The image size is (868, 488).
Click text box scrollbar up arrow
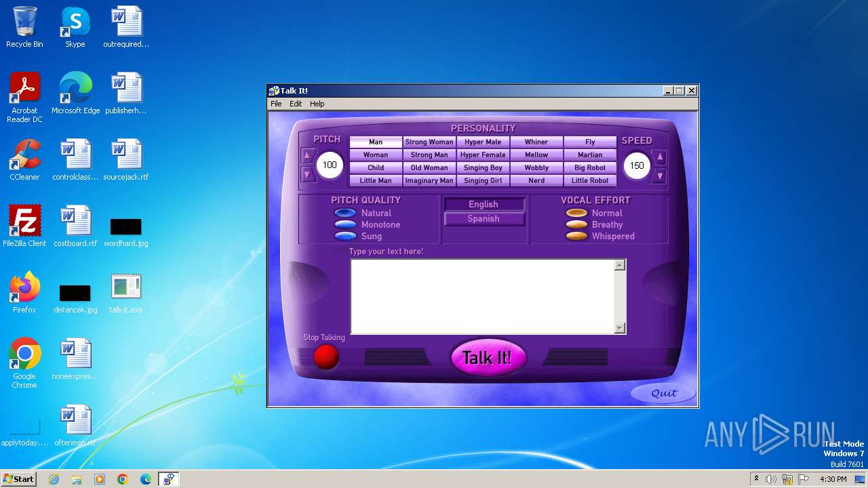[x=619, y=265]
